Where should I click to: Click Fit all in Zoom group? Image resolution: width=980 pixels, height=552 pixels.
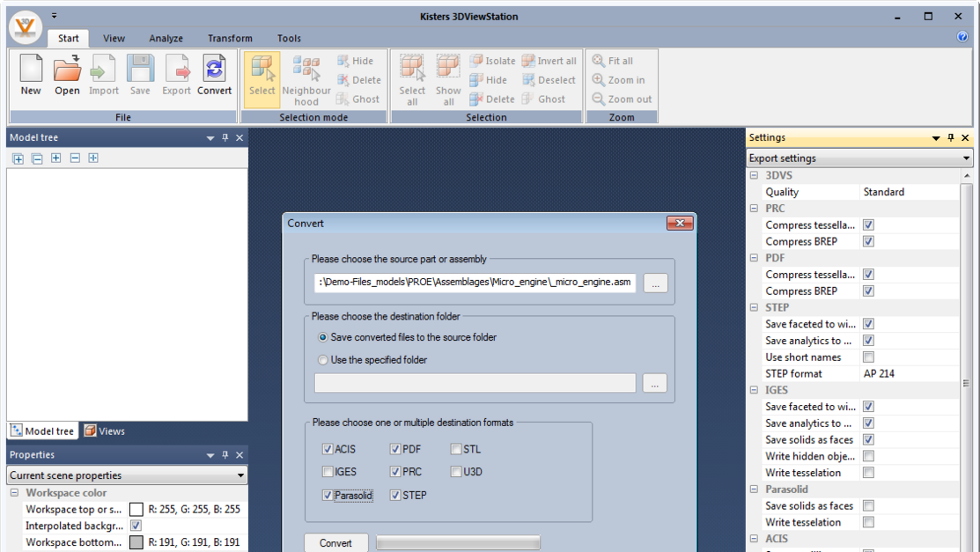pyautogui.click(x=613, y=61)
